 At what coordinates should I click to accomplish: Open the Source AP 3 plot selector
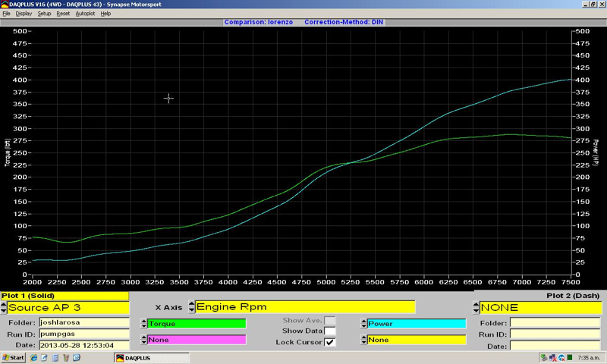(64, 307)
